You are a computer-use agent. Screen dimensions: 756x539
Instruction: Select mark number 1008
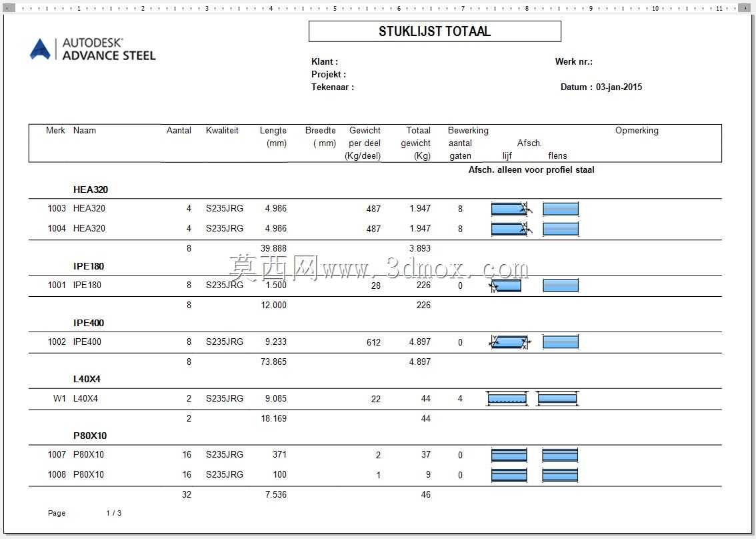[57, 475]
